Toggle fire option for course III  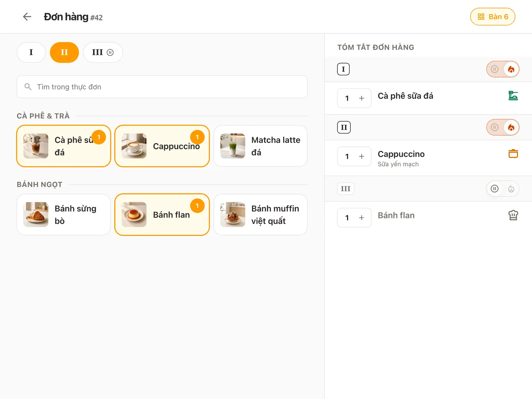(x=511, y=189)
